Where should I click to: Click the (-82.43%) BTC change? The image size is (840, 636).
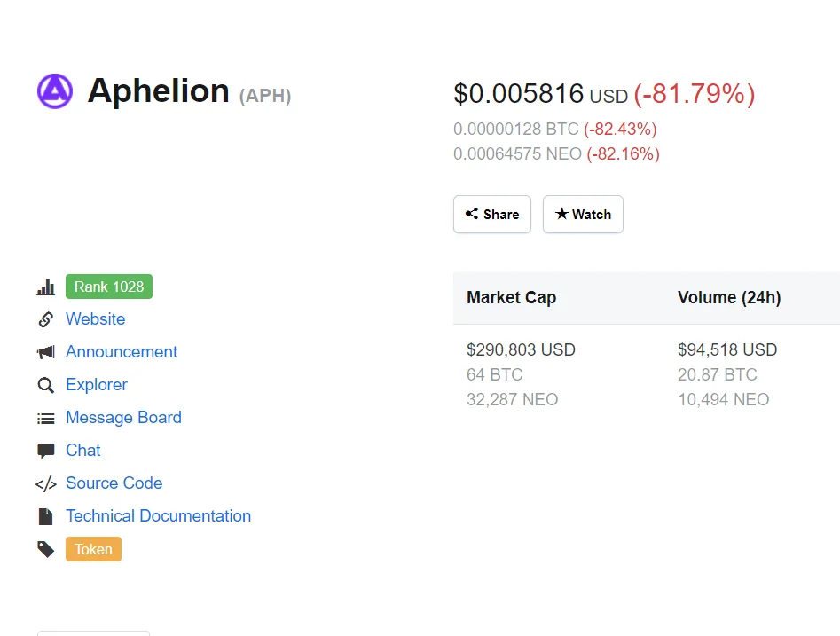tap(620, 130)
